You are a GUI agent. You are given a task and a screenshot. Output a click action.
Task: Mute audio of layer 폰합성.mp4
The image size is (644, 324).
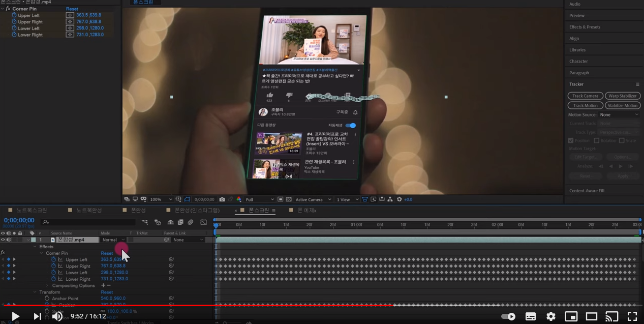(9, 240)
